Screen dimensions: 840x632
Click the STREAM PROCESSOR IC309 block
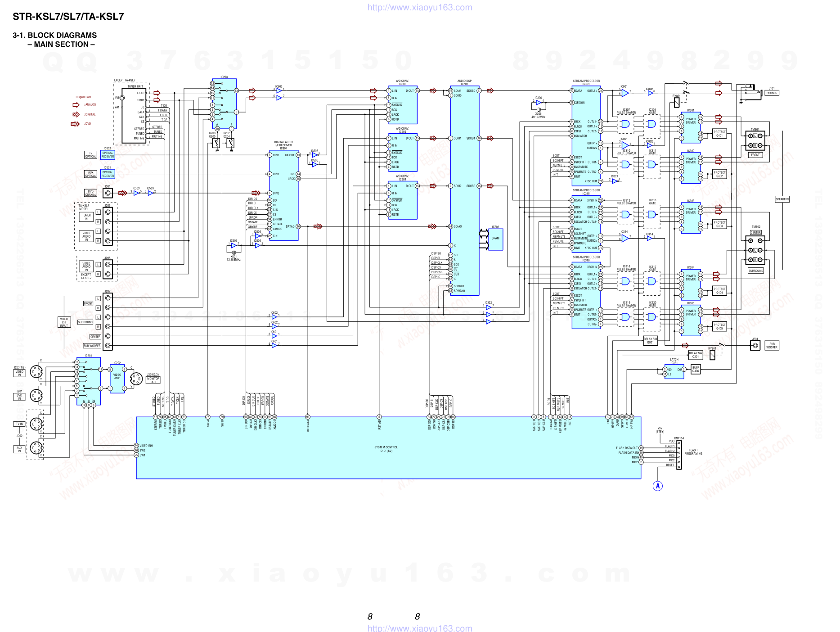point(586,135)
